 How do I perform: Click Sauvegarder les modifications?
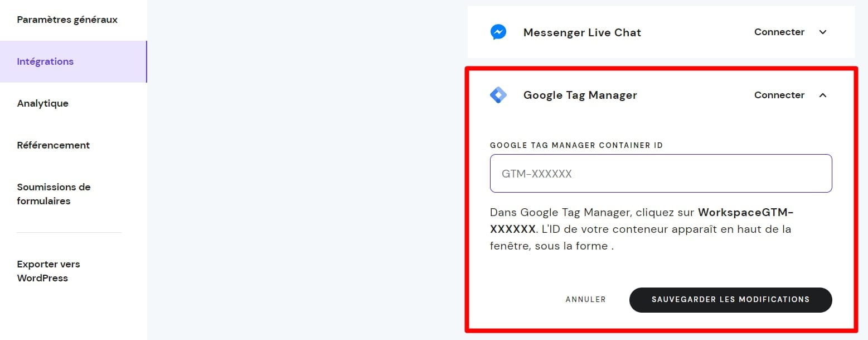coord(730,300)
